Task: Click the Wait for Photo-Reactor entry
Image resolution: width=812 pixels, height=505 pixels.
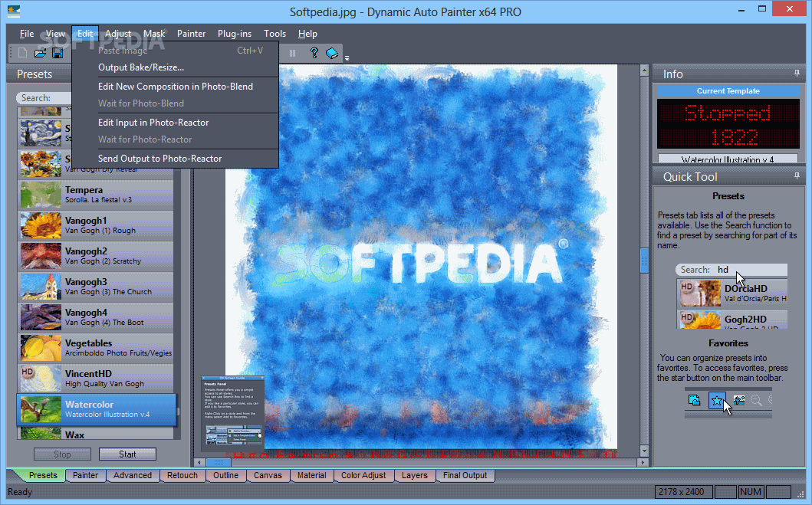Action: pos(175,139)
